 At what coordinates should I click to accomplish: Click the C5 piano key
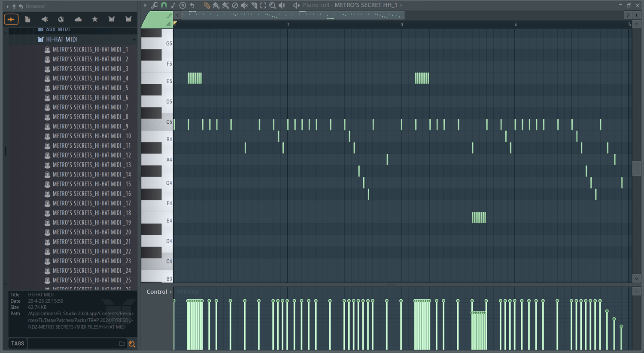pyautogui.click(x=157, y=124)
